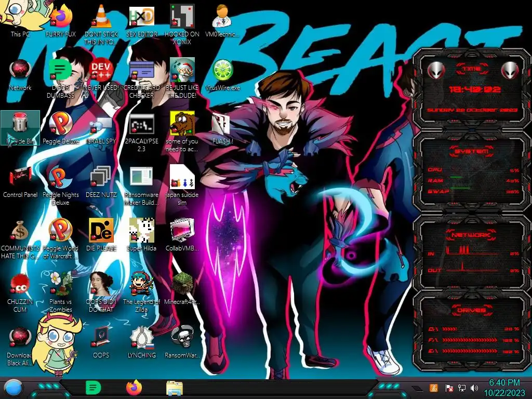Open the OOPS laptop shortcut
Screen dimensions: 532x399
point(101,342)
